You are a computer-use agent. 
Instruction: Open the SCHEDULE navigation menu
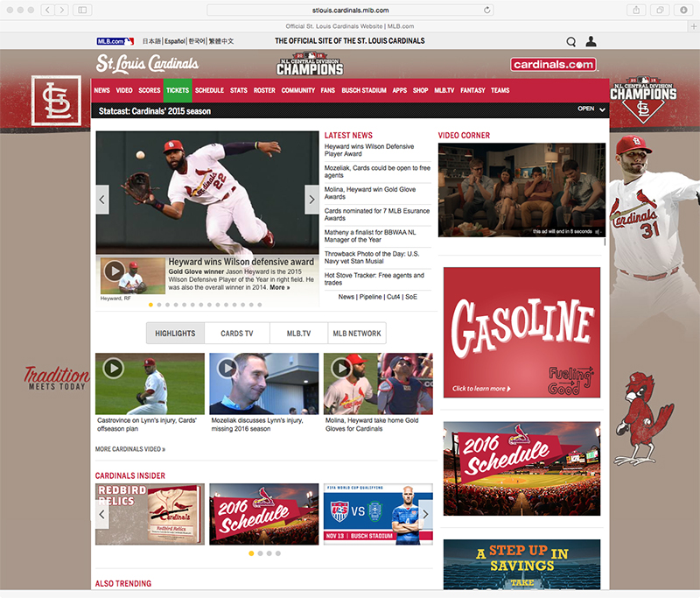click(x=209, y=90)
